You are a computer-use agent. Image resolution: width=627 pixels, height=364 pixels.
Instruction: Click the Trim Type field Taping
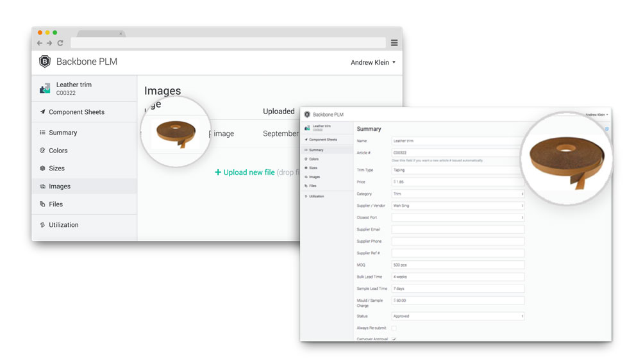(458, 170)
